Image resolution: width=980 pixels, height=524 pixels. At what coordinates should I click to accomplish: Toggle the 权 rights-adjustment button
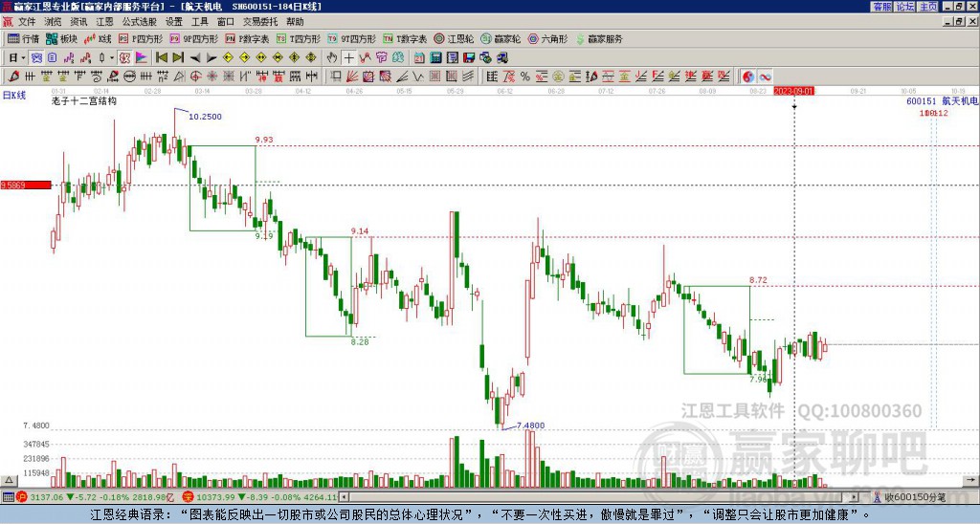coord(124,57)
